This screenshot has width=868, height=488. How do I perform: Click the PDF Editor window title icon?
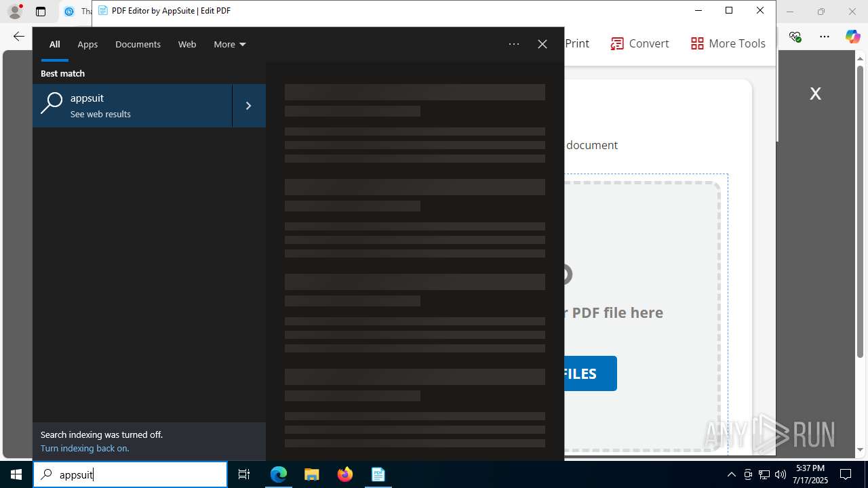(103, 11)
